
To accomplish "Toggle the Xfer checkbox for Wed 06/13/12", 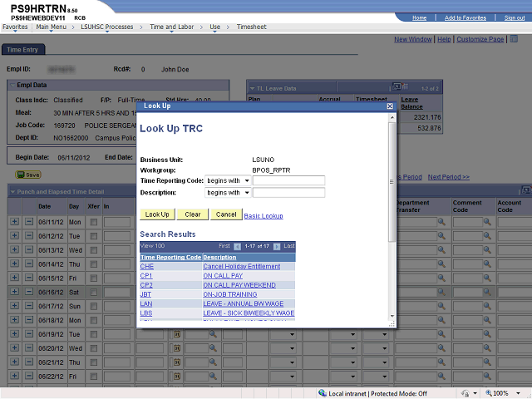I will [94, 250].
